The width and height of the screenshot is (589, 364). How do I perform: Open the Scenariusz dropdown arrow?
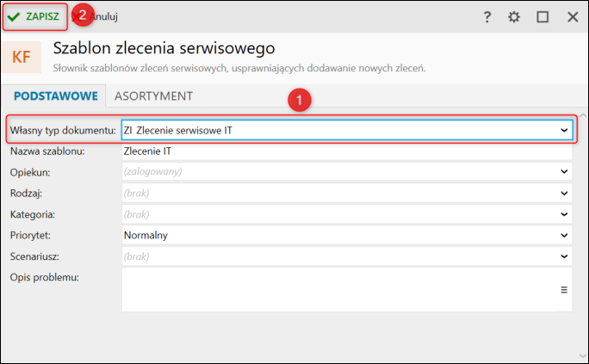coord(564,256)
